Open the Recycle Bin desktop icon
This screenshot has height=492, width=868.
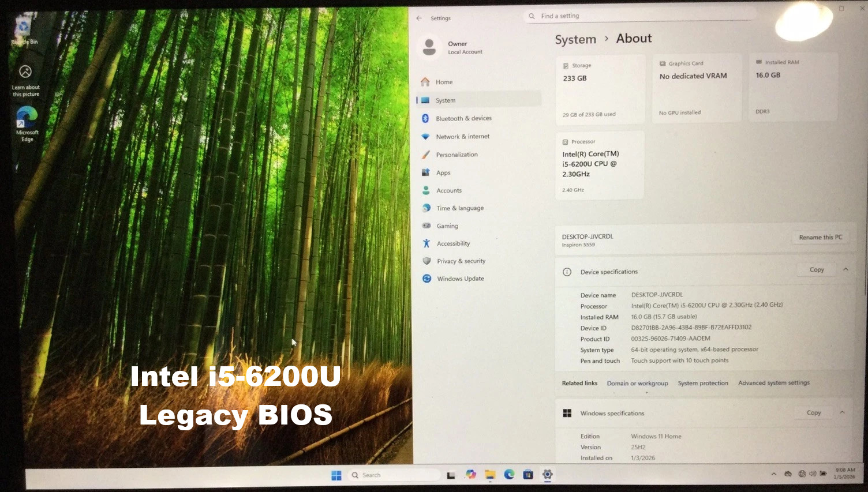point(24,31)
